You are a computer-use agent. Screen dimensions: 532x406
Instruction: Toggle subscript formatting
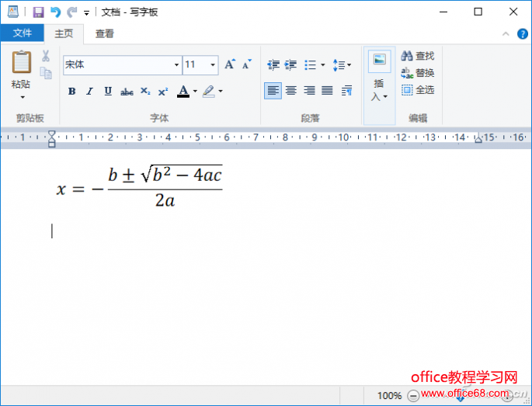click(x=145, y=92)
